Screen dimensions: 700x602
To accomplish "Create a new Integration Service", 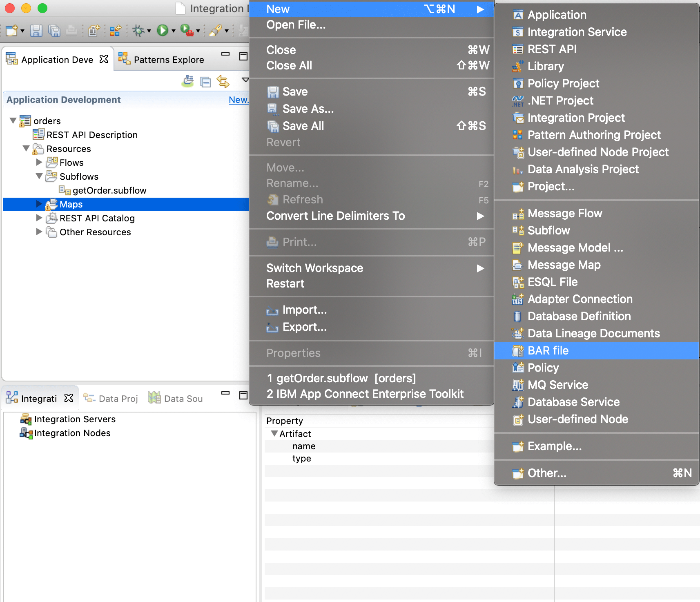I will click(597, 32).
